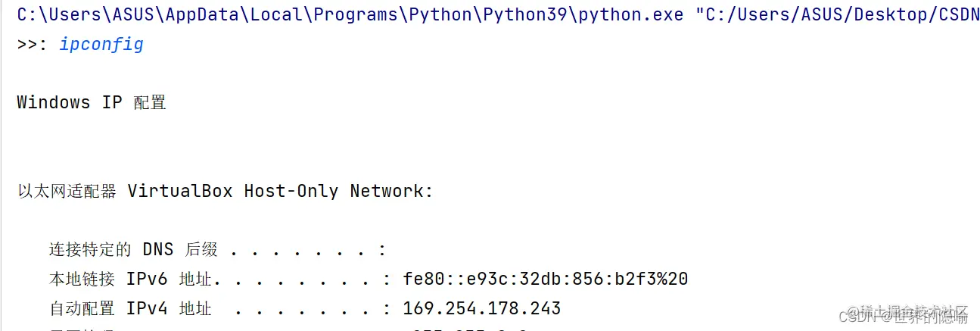980x331 pixels.
Task: Click the word Host-Only in adapter name
Action: click(291, 191)
